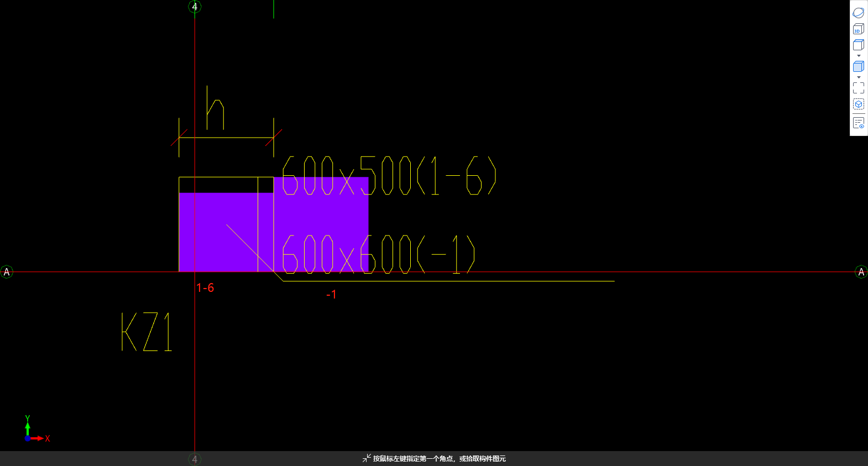Select the shaded cube display icon
The width and height of the screenshot is (868, 466).
(x=858, y=66)
